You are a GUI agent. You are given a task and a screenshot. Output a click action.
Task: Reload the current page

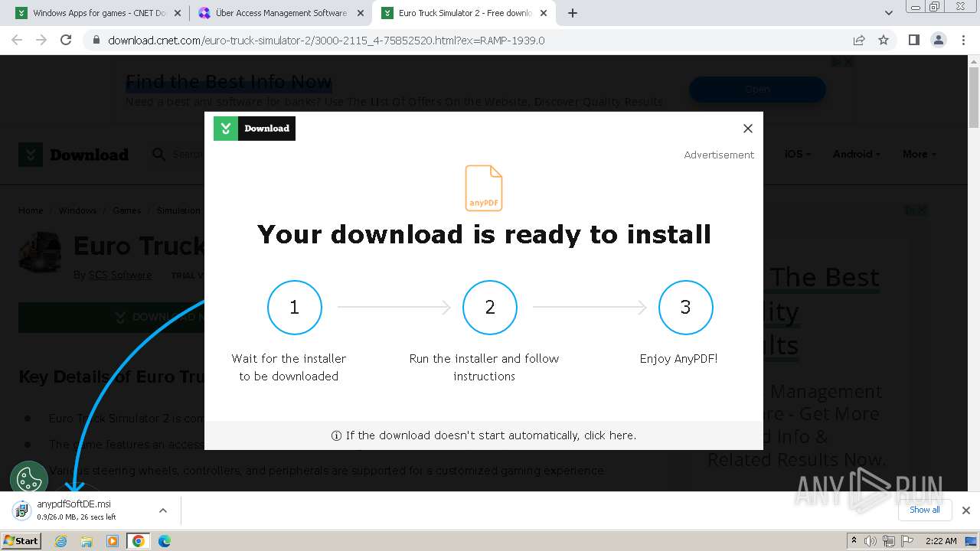click(66, 40)
